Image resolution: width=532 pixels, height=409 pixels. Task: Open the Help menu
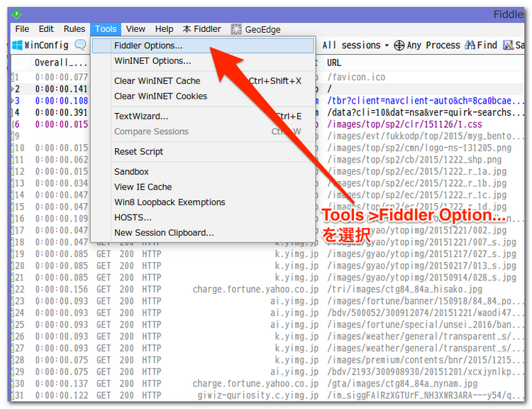coord(165,29)
